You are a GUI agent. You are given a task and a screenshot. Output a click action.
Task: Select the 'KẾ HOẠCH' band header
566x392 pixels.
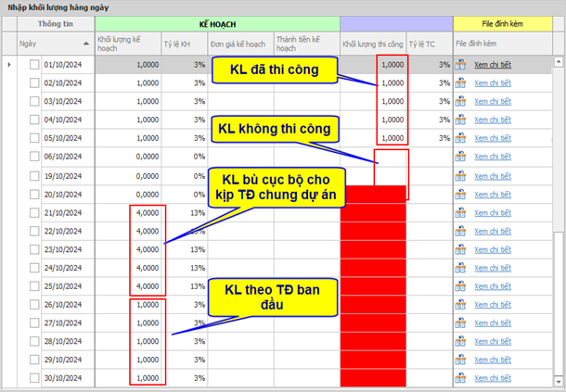(217, 24)
